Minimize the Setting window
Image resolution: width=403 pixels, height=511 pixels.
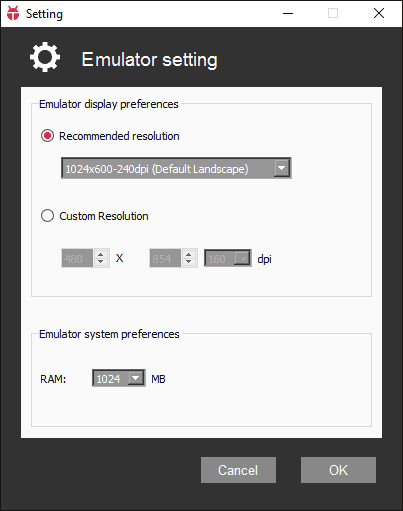pyautogui.click(x=288, y=13)
